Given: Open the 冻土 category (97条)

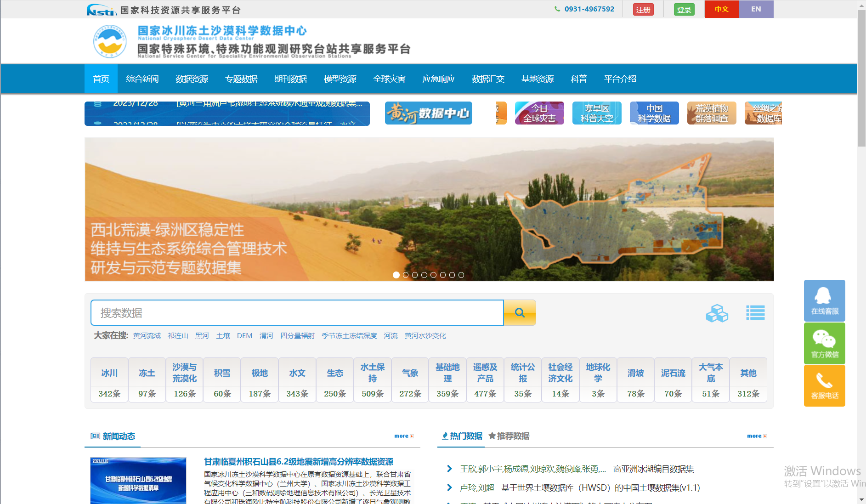Looking at the screenshot, I should (x=147, y=380).
